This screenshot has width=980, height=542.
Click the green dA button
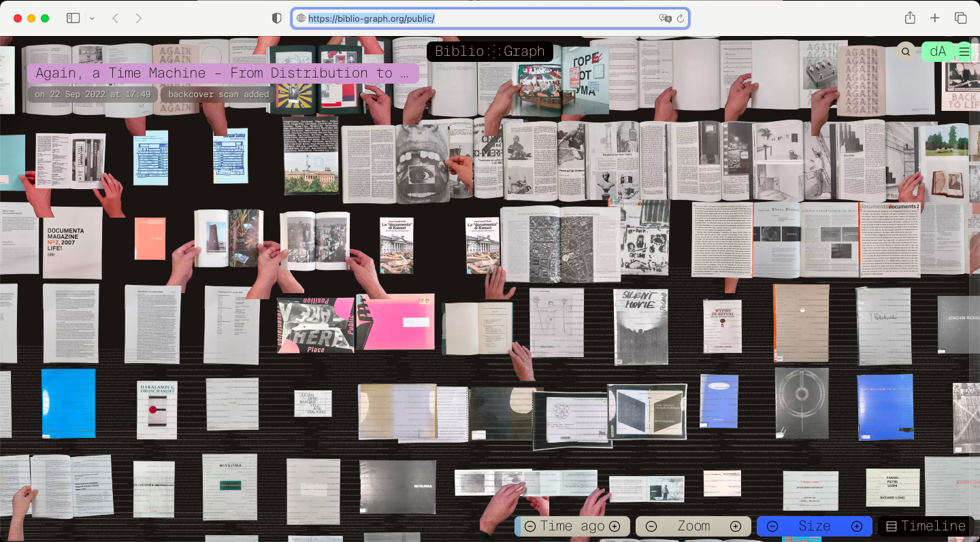[938, 52]
